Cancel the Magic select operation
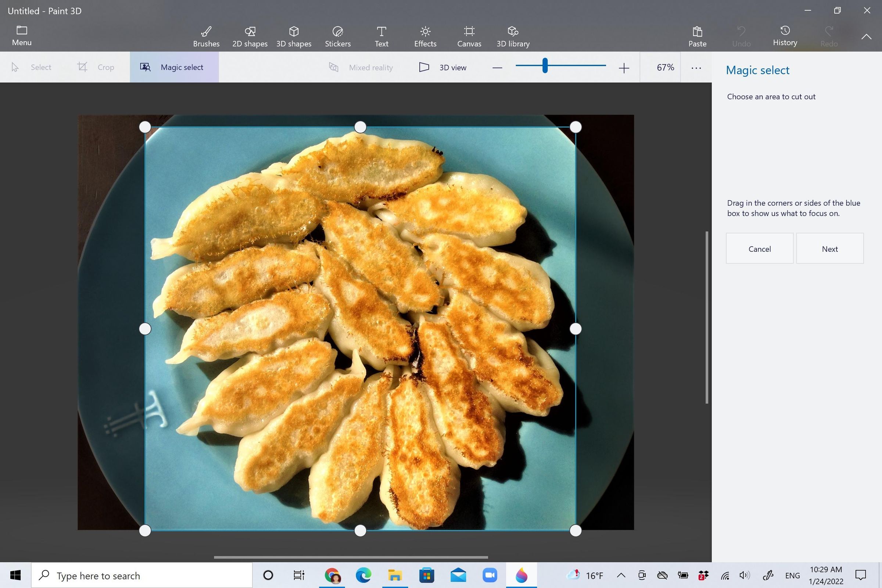The image size is (882, 588). tap(760, 248)
